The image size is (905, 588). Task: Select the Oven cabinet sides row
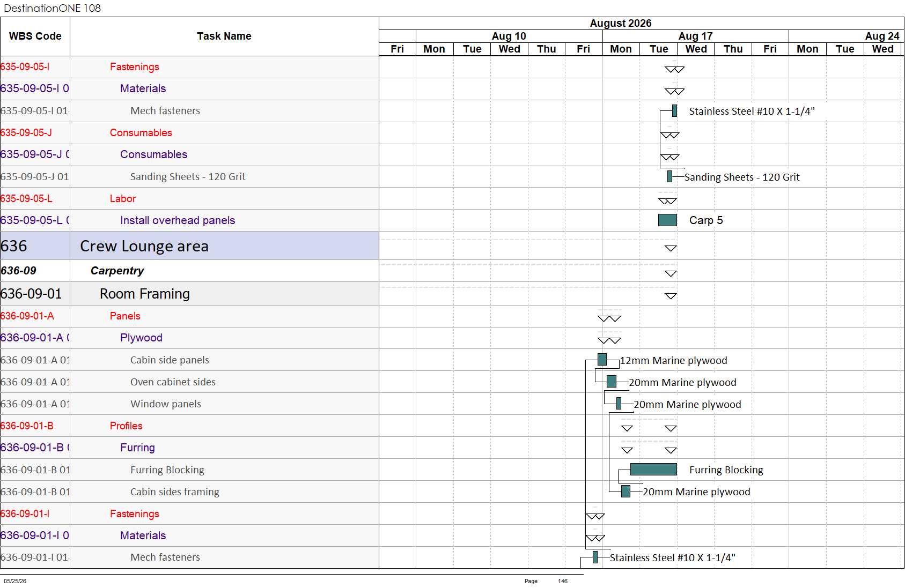coord(189,382)
